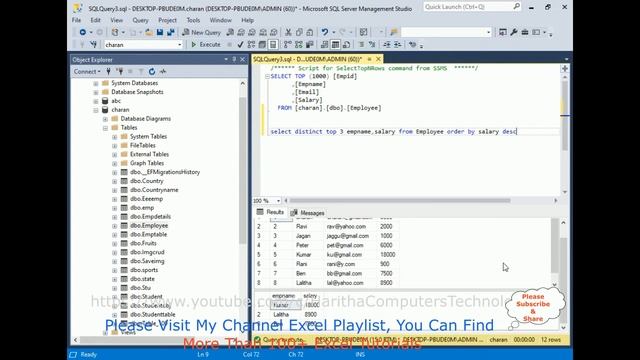This screenshot has height=360, width=640.
Task: Expand the dbo.Employee table node
Action: point(115,226)
